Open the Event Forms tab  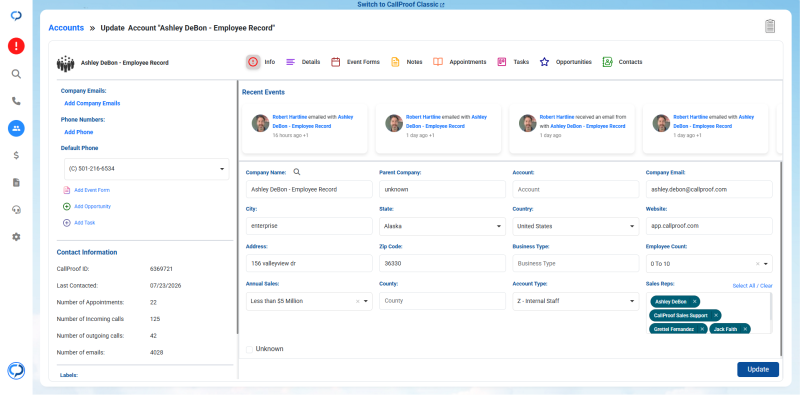(x=355, y=62)
